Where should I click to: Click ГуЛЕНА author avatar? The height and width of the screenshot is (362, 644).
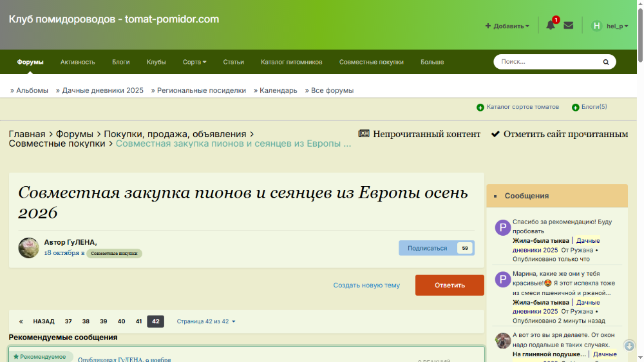click(29, 248)
